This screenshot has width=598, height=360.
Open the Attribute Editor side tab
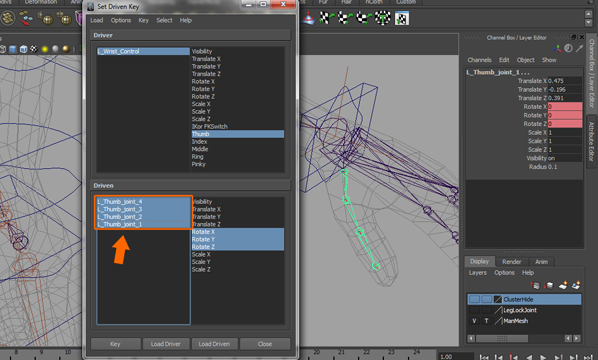pos(592,141)
